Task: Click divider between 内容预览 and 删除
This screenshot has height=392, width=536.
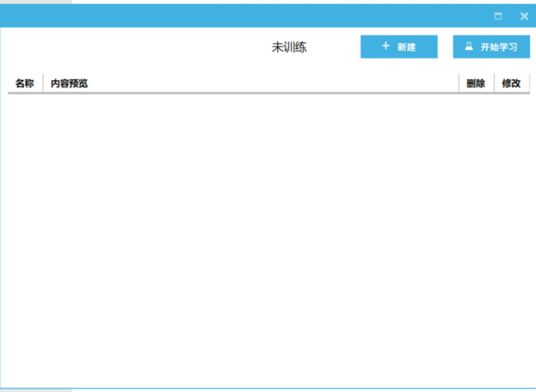Action: click(x=459, y=83)
